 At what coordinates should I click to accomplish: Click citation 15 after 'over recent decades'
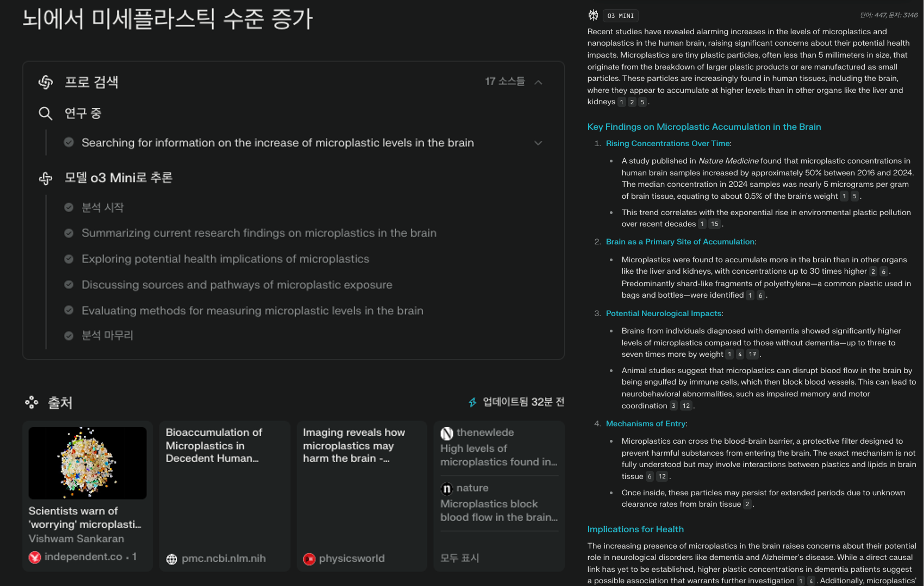coord(714,224)
